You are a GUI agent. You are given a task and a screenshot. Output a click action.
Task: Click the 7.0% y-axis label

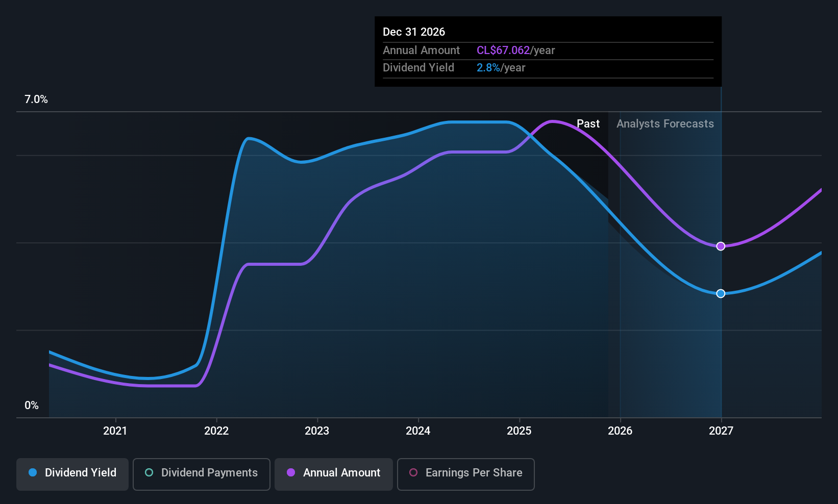click(36, 99)
